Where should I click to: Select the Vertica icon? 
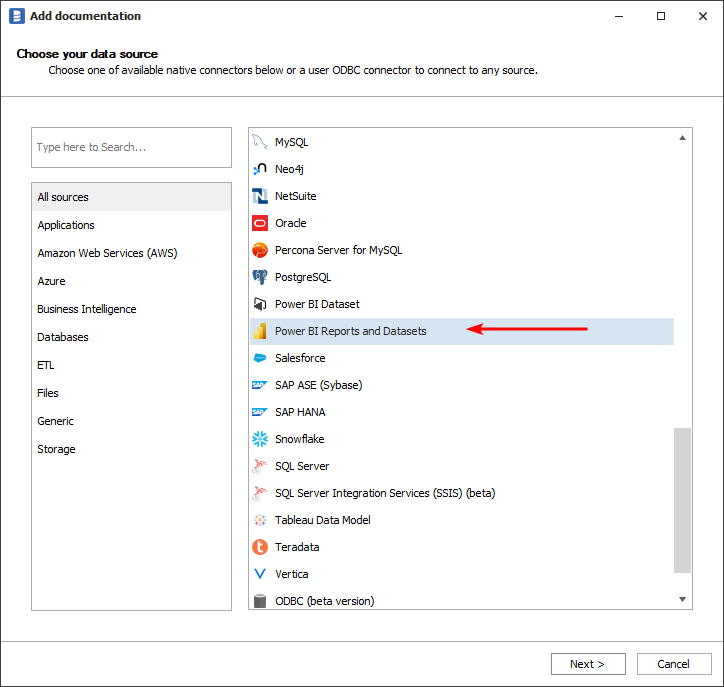[260, 574]
